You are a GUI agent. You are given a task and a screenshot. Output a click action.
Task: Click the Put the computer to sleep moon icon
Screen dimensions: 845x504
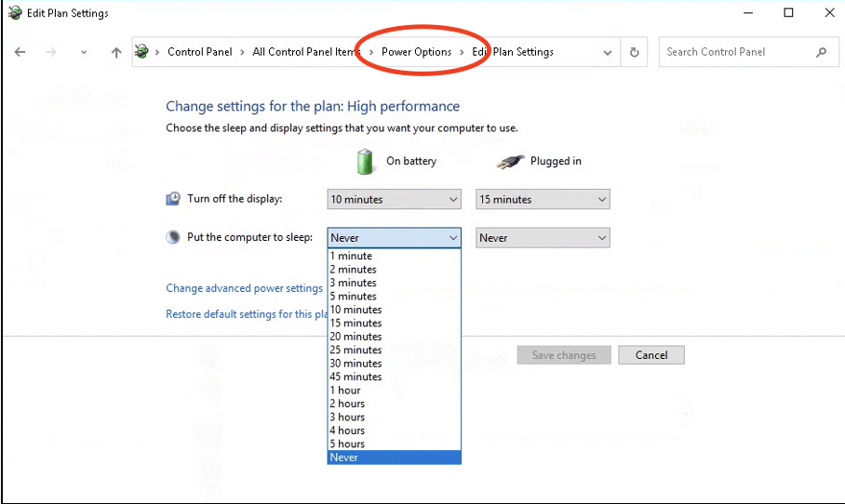click(173, 237)
